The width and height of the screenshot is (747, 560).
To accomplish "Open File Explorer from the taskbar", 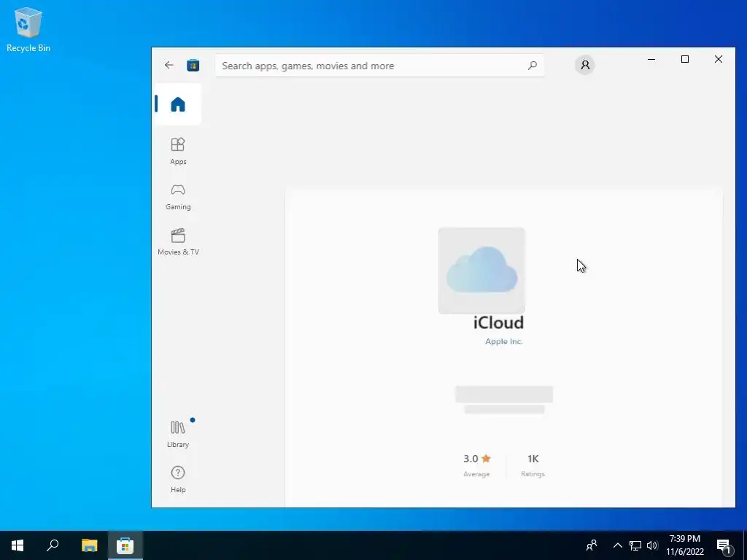I will pos(89,545).
